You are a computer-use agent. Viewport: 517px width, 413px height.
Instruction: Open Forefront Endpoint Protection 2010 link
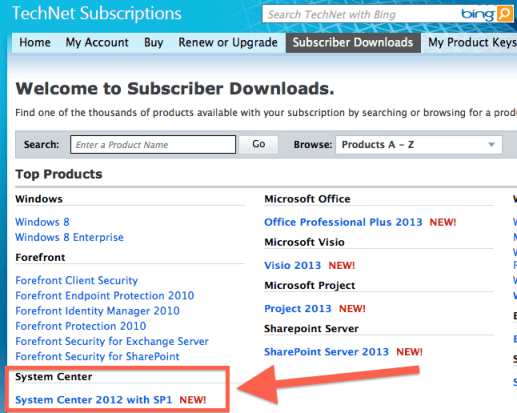(105, 296)
